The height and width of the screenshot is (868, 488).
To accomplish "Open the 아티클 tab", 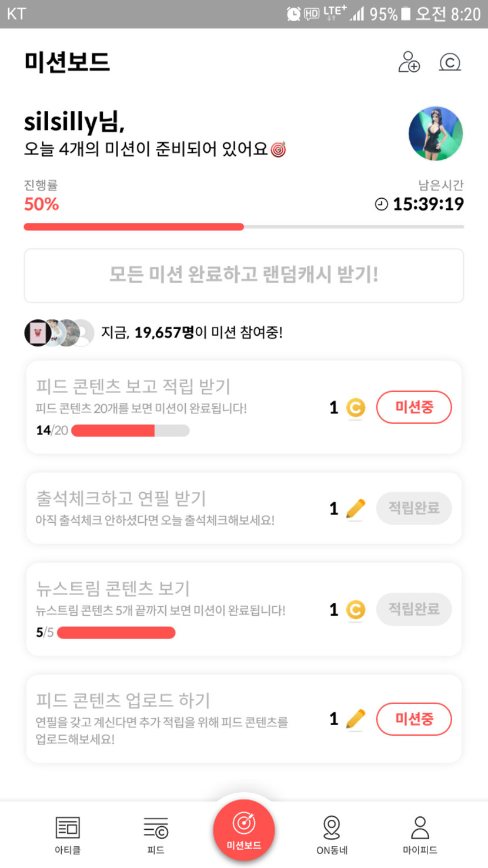I will pyautogui.click(x=68, y=834).
